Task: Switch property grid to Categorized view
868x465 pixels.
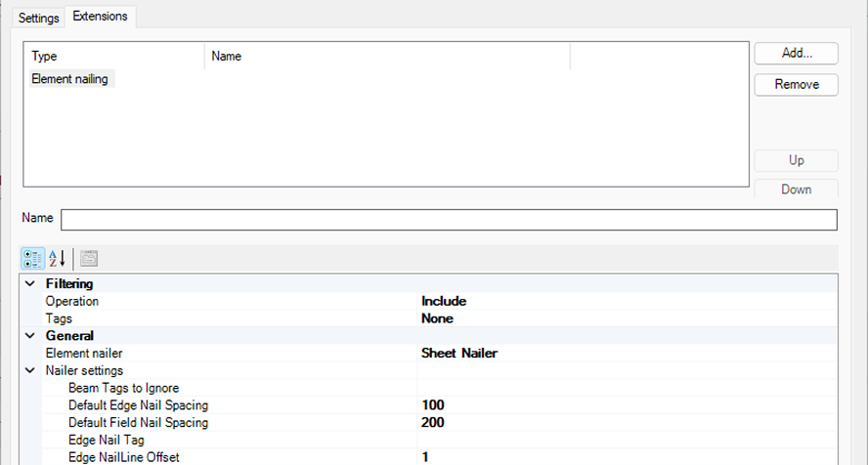Action: click(x=32, y=258)
